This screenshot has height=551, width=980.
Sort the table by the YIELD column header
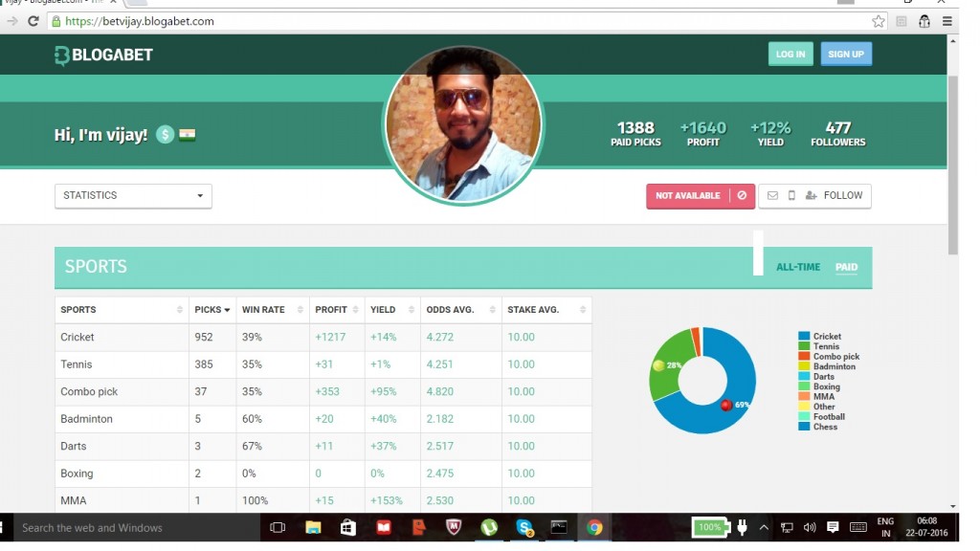click(391, 310)
